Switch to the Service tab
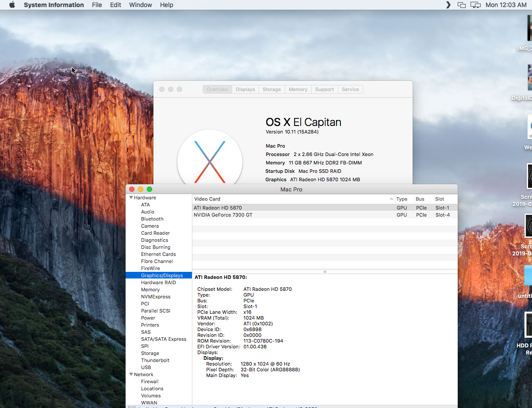This screenshot has height=408, width=532. pyautogui.click(x=350, y=89)
